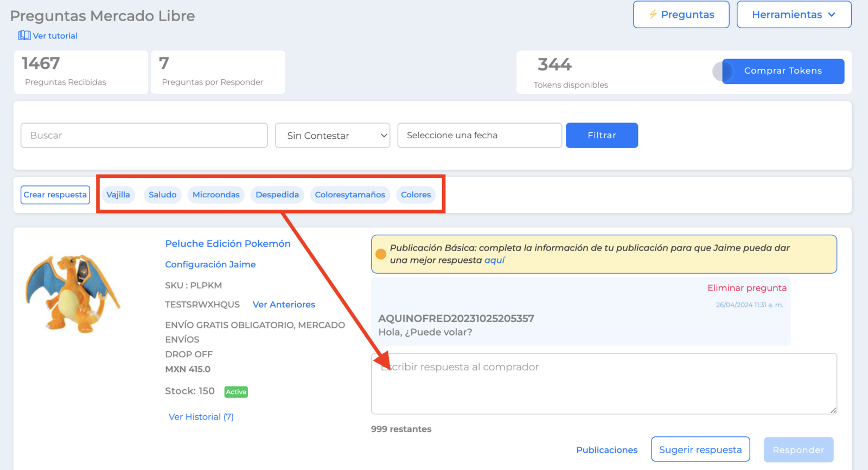Choose the Microondas quick reply tag

(216, 195)
